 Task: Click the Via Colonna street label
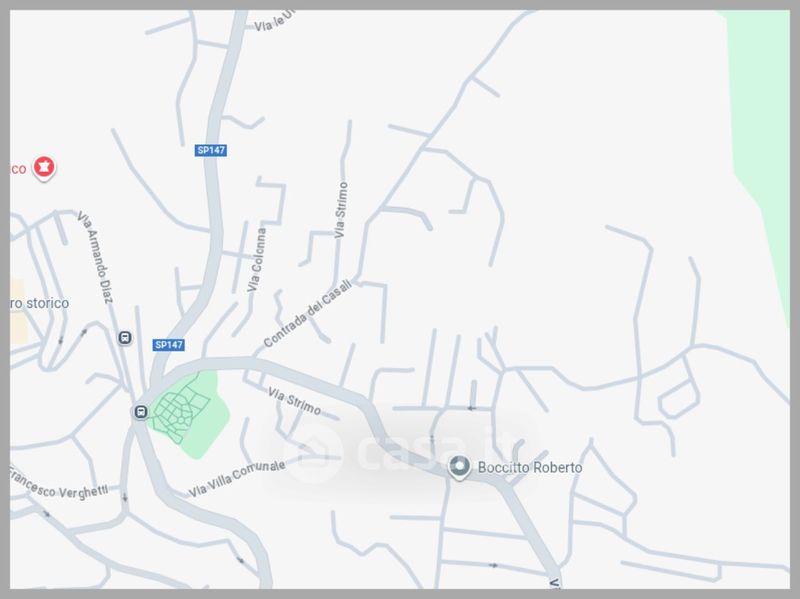point(257,260)
